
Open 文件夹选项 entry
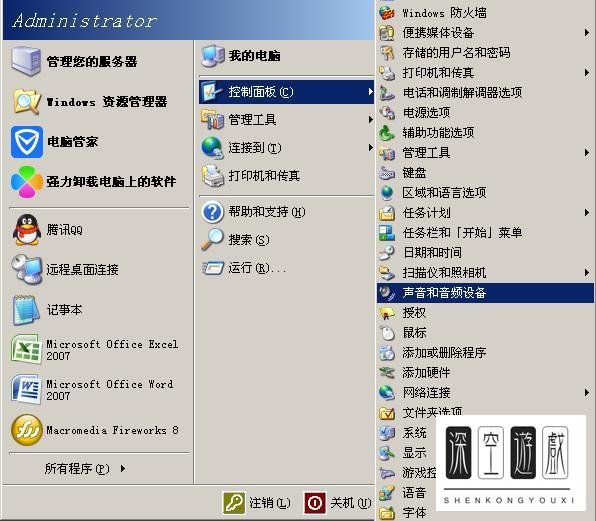point(433,412)
